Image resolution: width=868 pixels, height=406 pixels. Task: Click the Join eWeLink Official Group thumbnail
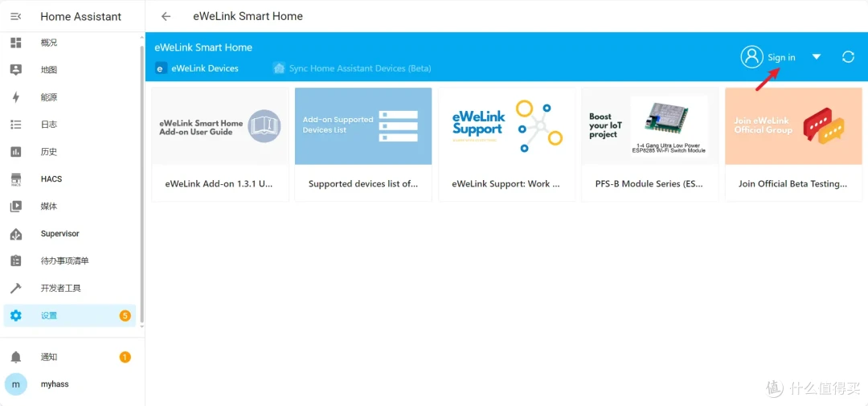point(793,126)
